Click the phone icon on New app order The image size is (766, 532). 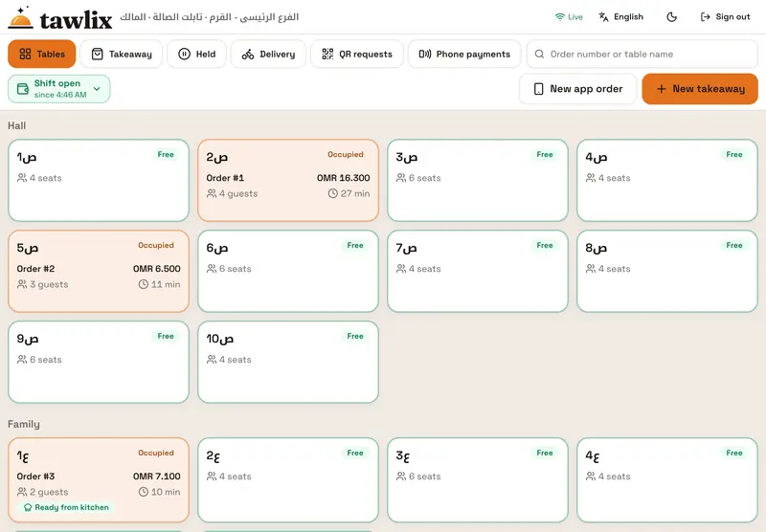click(538, 89)
